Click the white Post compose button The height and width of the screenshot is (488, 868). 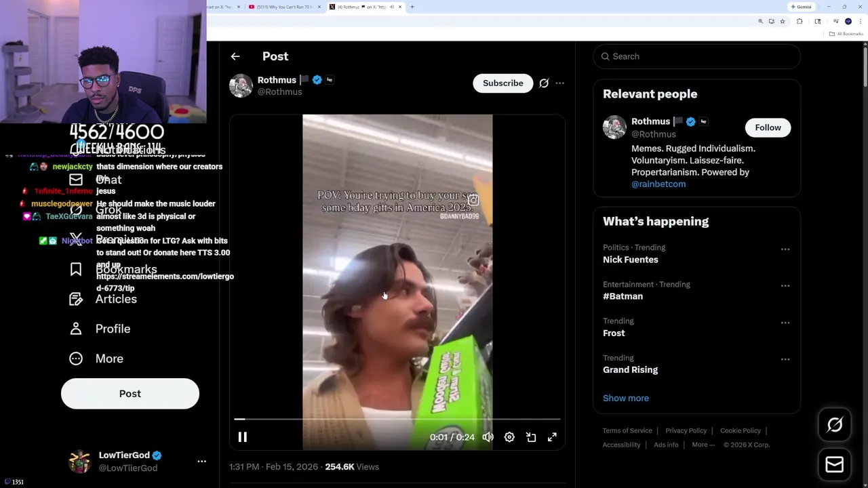(130, 394)
